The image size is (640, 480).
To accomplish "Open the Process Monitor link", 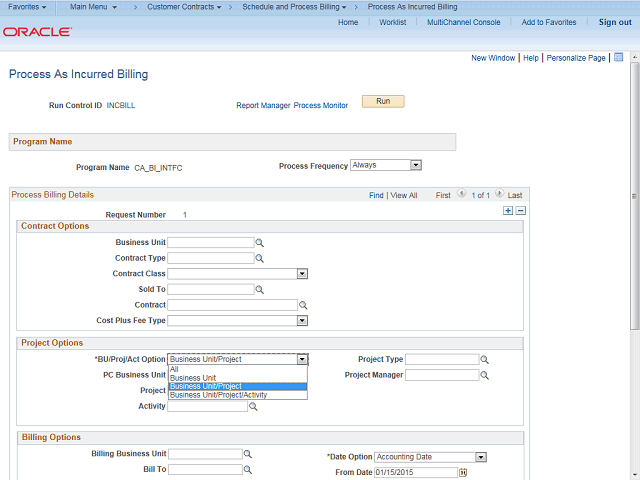I will click(320, 105).
